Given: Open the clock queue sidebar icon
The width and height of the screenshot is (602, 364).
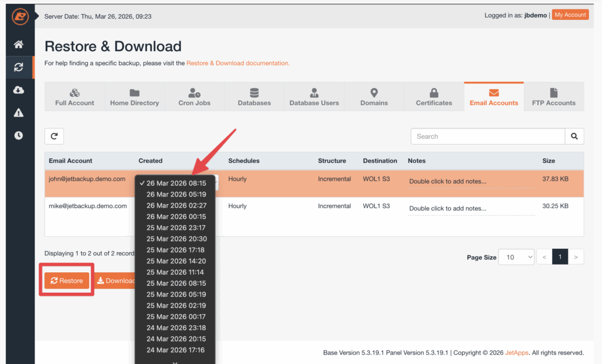Looking at the screenshot, I should tap(19, 135).
